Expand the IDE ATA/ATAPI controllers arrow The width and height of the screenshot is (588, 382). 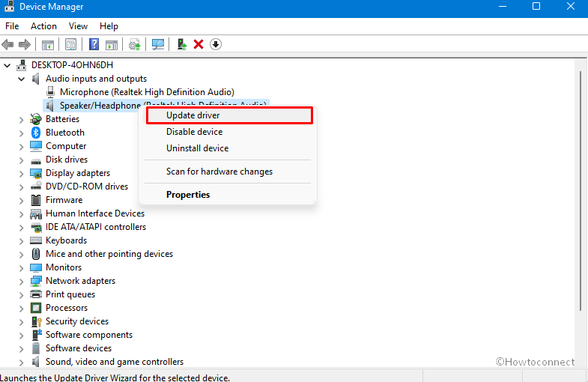22,228
